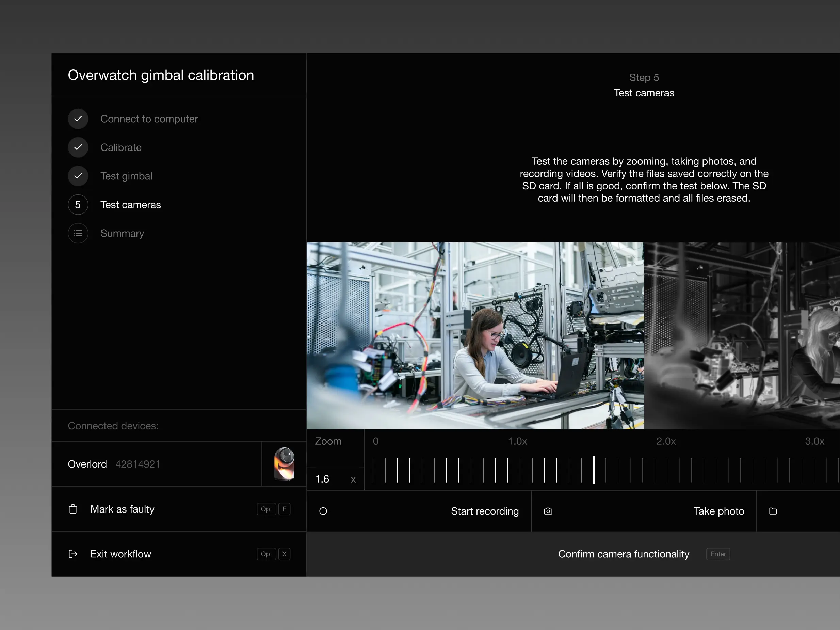
Task: Click the Opt key badge for Mark as faulty
Action: (x=266, y=509)
